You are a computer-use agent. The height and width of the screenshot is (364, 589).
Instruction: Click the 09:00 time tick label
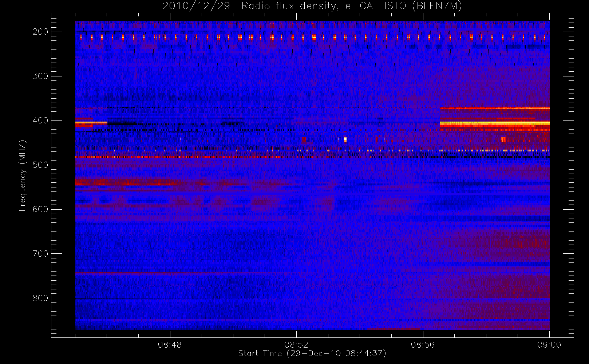pos(549,345)
